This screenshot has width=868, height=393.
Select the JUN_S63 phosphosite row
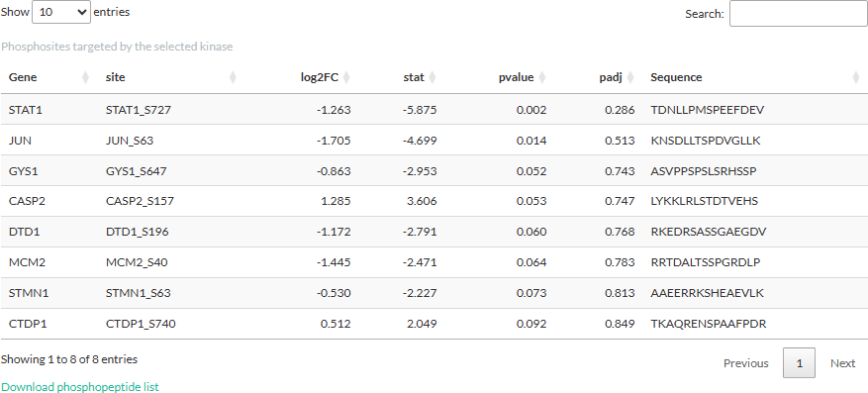pos(434,140)
